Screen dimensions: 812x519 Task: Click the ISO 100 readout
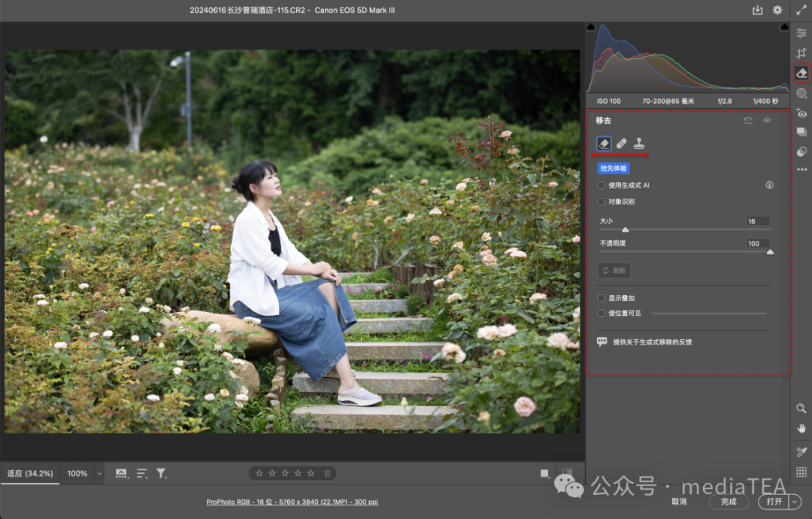(x=608, y=101)
